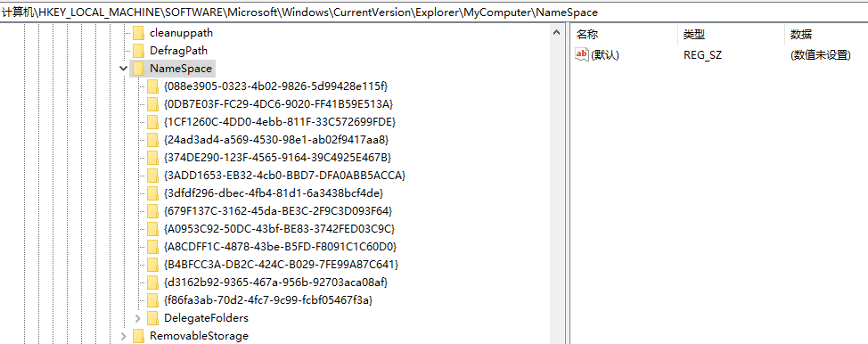Click folder icon beside {f86fa3ab-70d2-4fc7-9c99-fcbf05467f3a}
This screenshot has height=344, width=868.
tap(152, 300)
